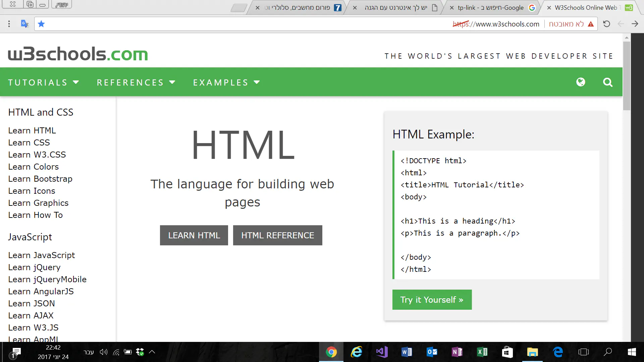Image resolution: width=644 pixels, height=362 pixels.
Task: Show hidden tray icons with the chevron
Action: [152, 352]
